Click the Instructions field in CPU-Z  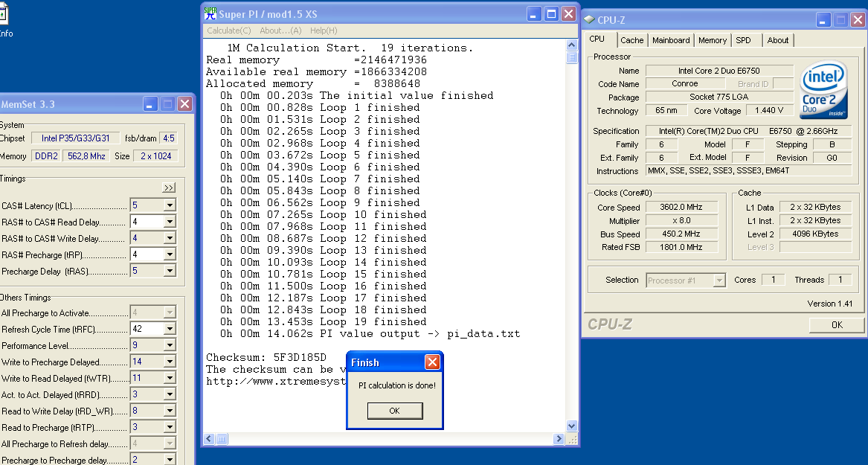coord(748,170)
